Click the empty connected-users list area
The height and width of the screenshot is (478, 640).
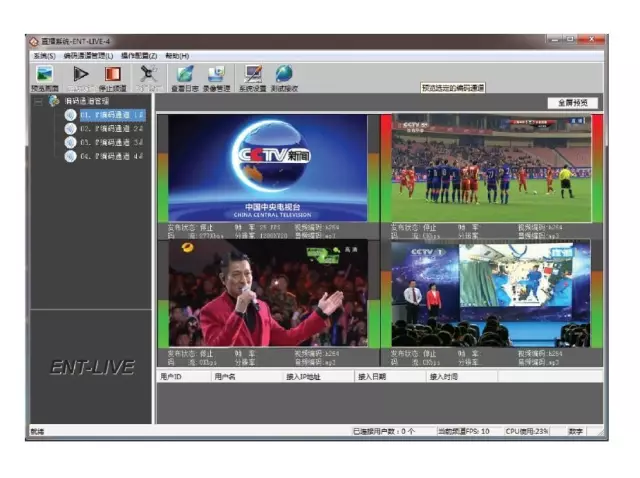click(x=380, y=403)
